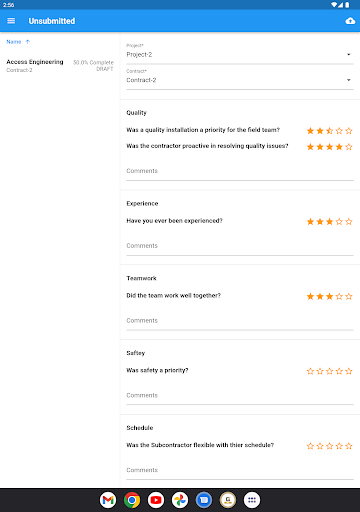Set the safety priority rating to five stars

[349, 371]
